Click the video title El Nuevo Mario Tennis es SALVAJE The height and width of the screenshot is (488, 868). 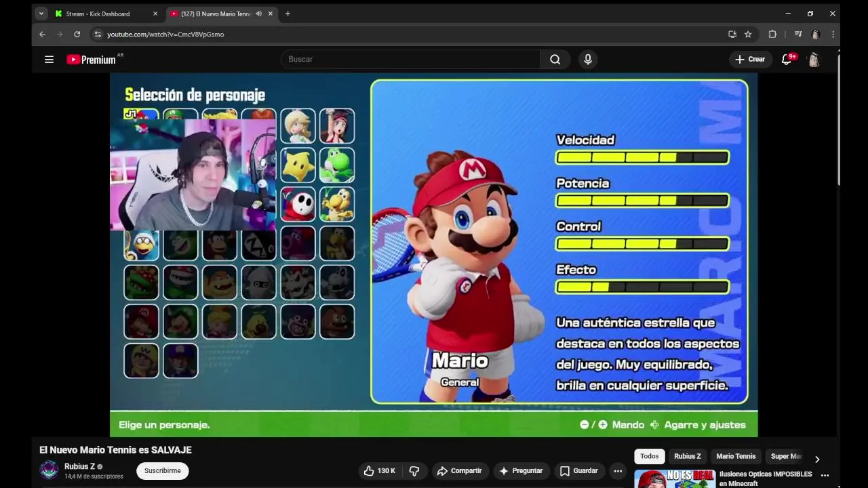115,450
